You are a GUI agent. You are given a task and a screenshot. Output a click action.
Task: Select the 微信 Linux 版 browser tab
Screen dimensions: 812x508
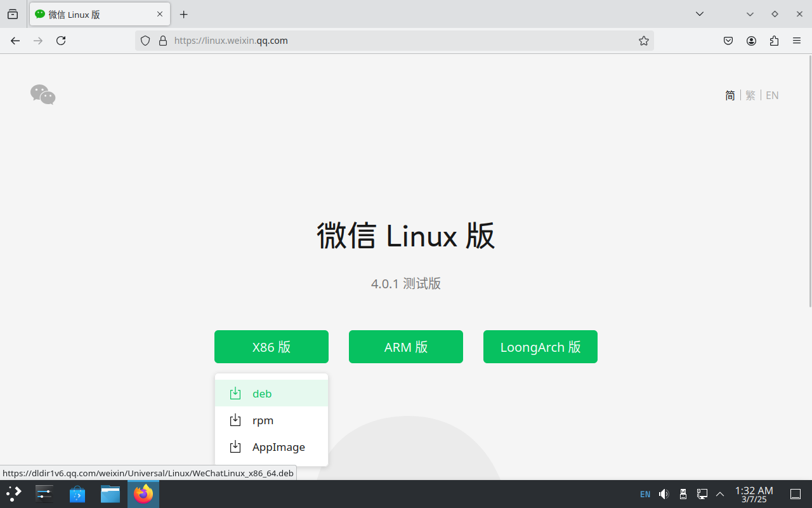click(100, 14)
